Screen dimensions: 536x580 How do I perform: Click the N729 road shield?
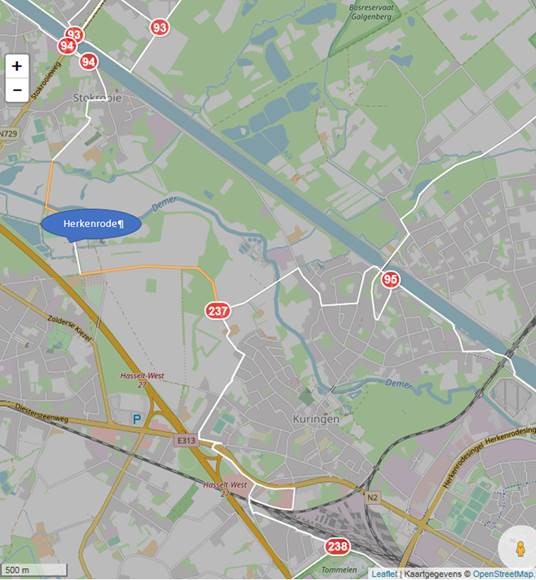pyautogui.click(x=9, y=134)
